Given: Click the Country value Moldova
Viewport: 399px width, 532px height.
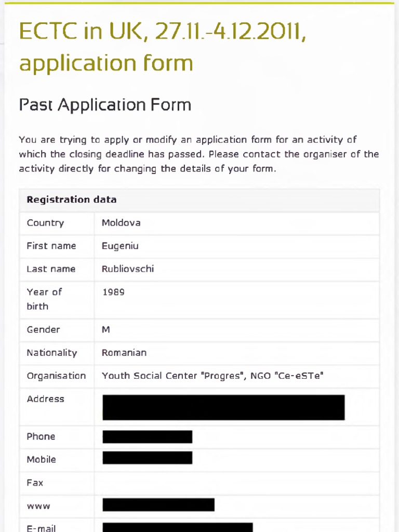Looking at the screenshot, I should pos(121,223).
